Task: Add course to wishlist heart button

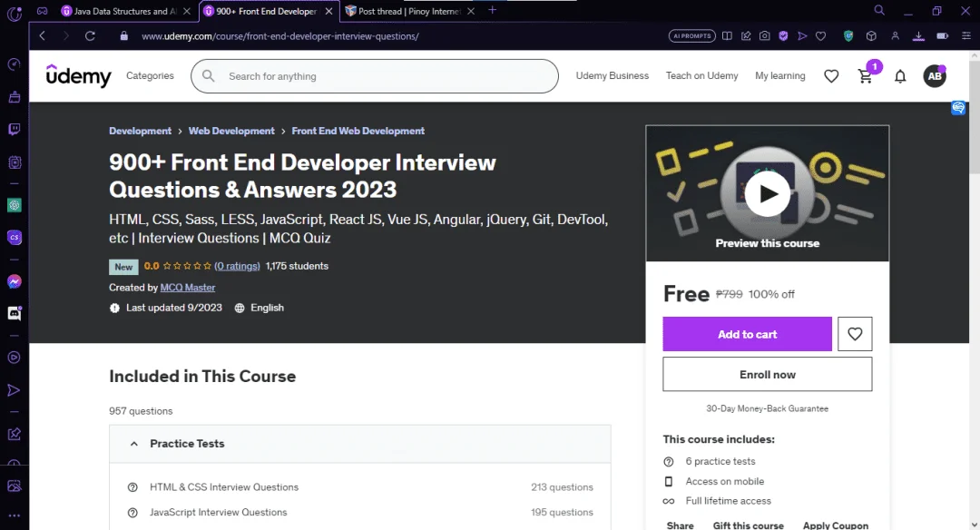Action: coord(855,334)
